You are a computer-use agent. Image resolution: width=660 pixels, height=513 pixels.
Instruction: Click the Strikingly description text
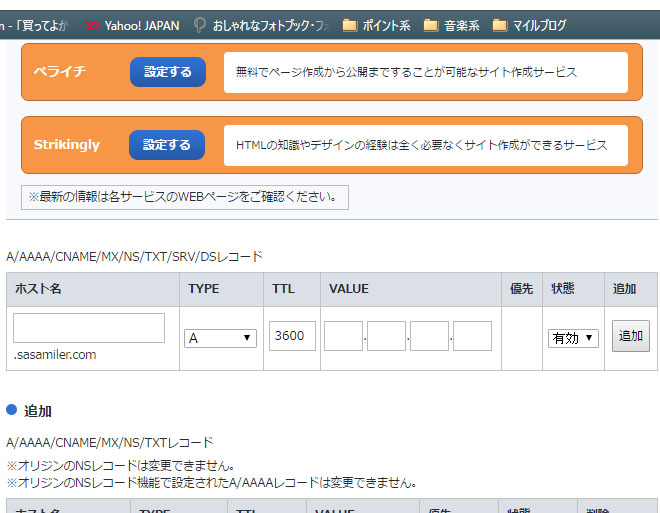click(421, 145)
